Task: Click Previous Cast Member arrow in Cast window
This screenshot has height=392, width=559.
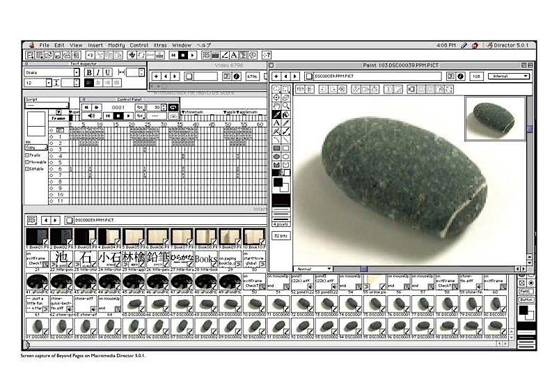Action: pyautogui.click(x=46, y=220)
